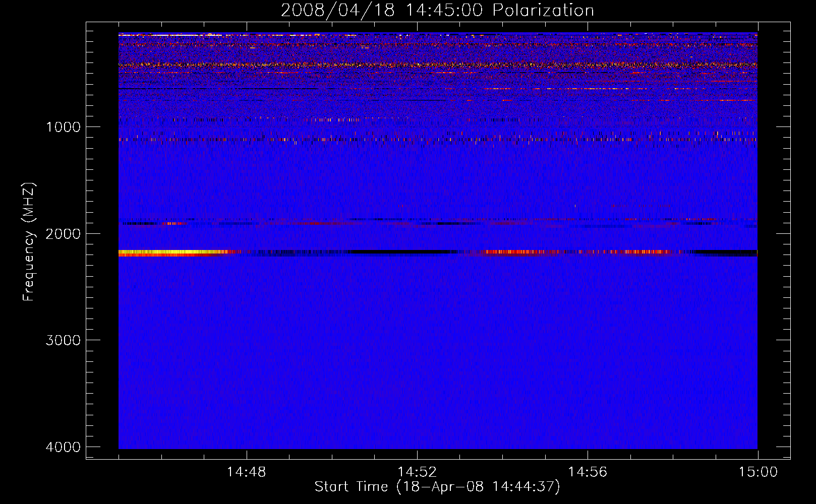Select the 3000 frequency tick label

[x=63, y=340]
